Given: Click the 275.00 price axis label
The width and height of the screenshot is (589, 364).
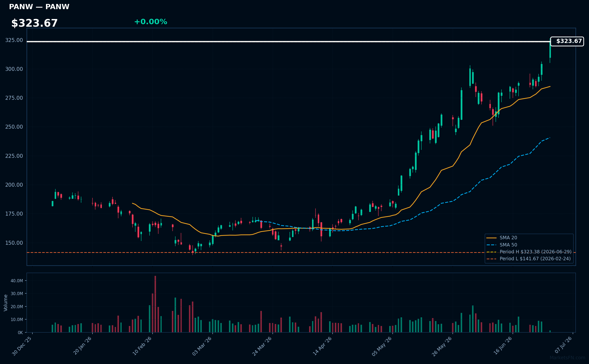Looking at the screenshot, I should click(x=14, y=98).
